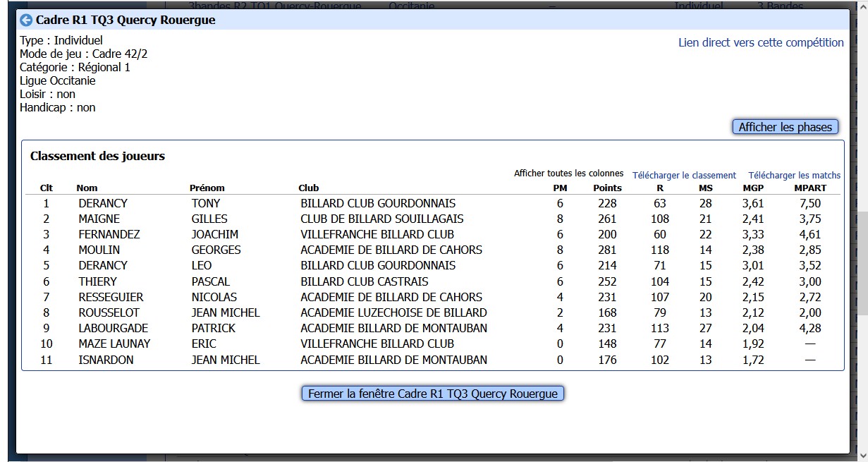
Task: Sort by the 'Nom' column header
Action: 87,188
